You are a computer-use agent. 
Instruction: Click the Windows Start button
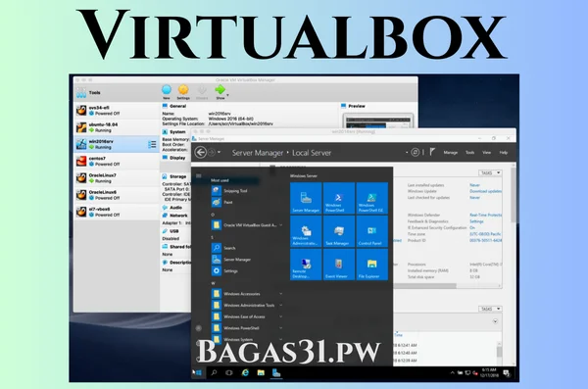tap(199, 372)
